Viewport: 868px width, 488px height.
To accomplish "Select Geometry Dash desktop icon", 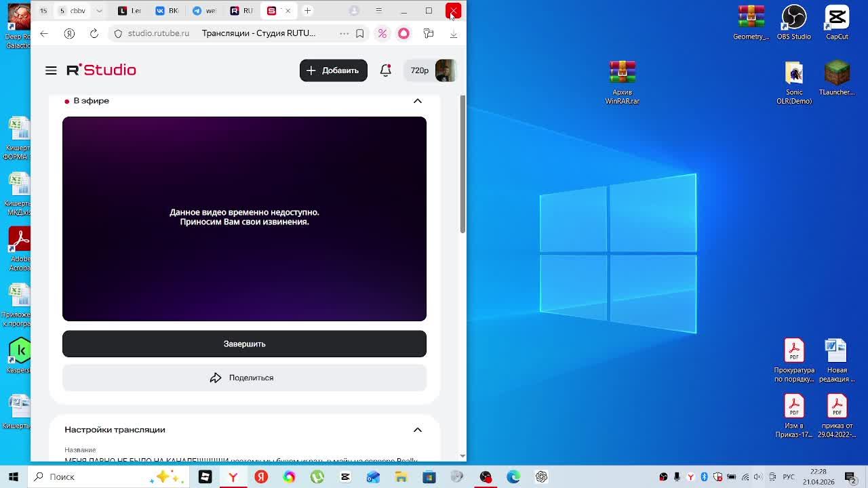I will tap(751, 22).
